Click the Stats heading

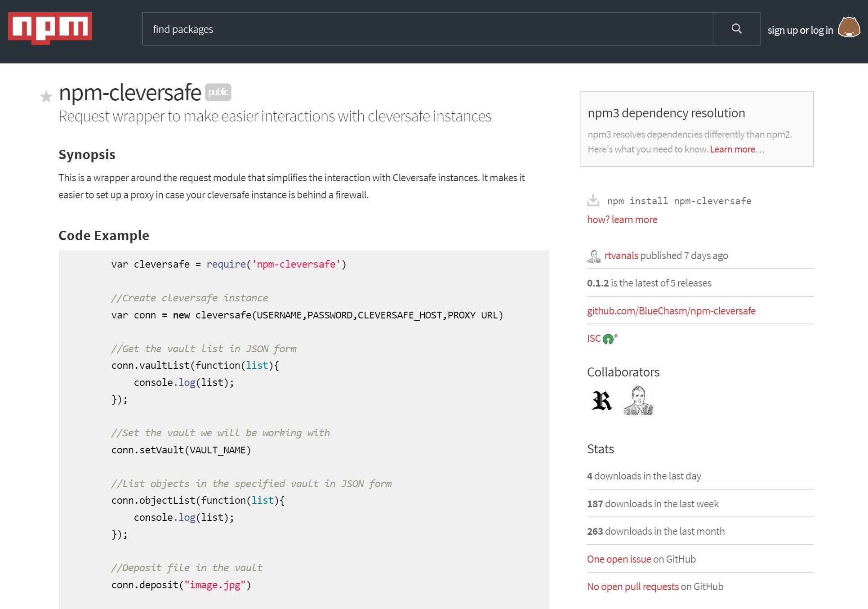600,449
